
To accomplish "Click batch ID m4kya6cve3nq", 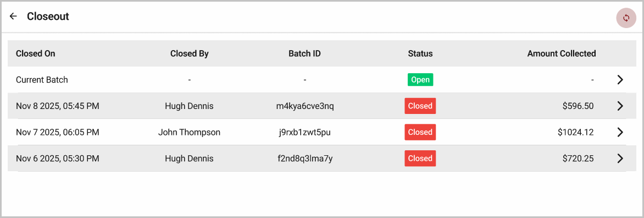I will click(x=305, y=106).
